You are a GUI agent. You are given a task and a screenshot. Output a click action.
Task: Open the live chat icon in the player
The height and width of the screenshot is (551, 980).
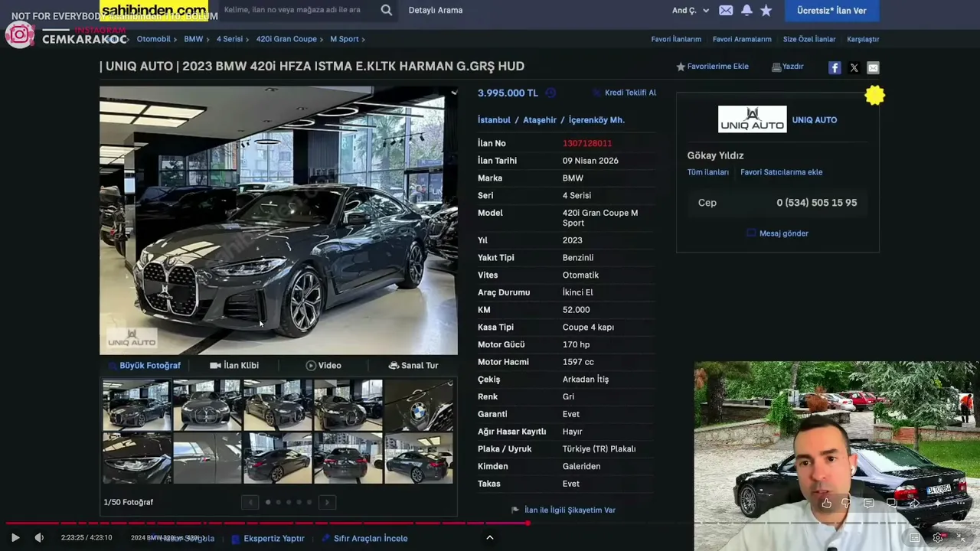click(x=891, y=503)
